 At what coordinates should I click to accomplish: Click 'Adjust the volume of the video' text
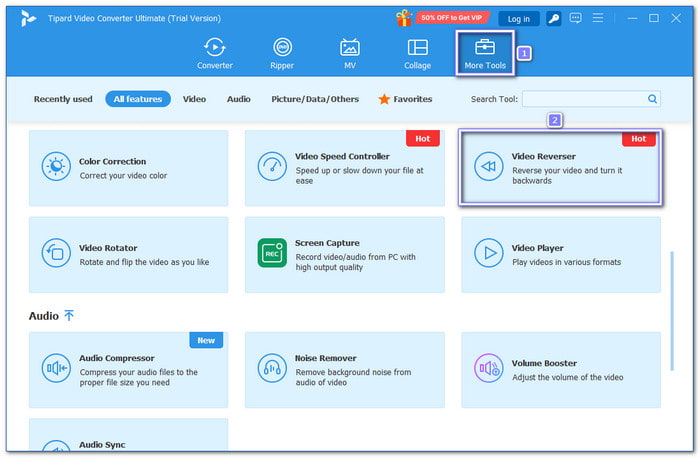pos(567,378)
